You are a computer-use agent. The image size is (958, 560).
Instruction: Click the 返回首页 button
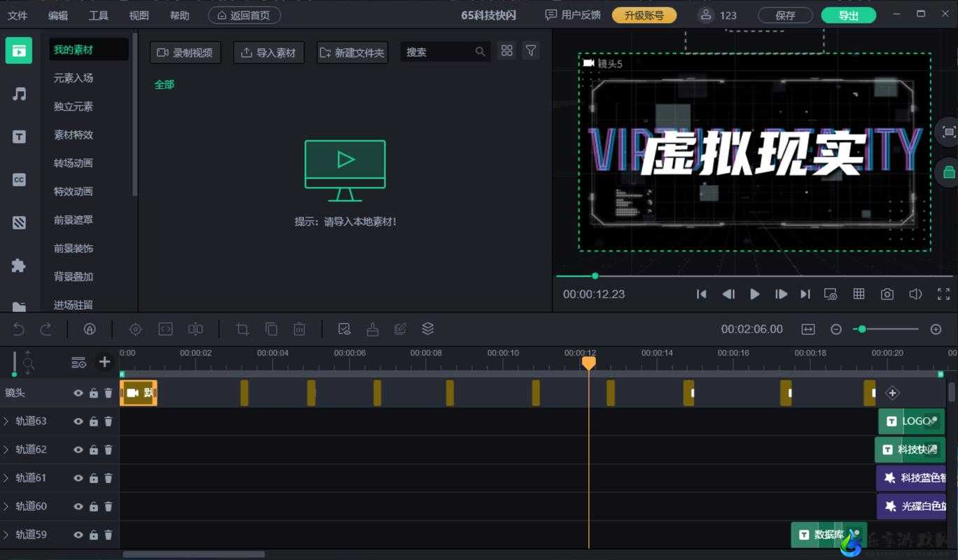point(244,15)
